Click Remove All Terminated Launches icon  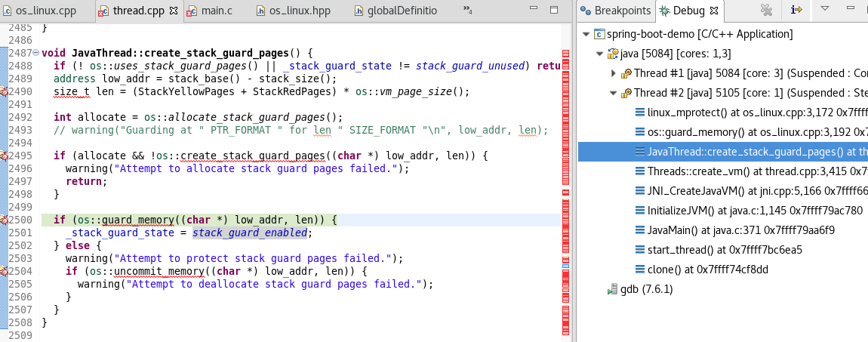coord(766,9)
